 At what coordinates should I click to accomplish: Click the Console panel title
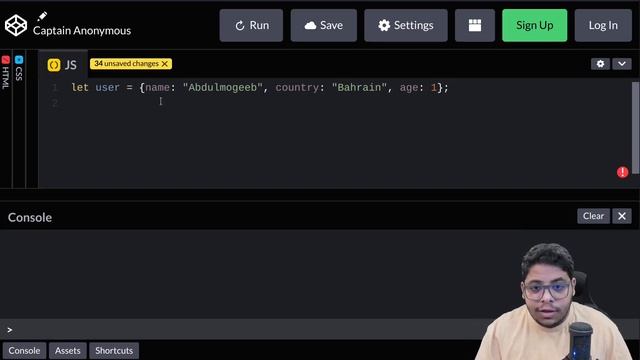click(30, 217)
